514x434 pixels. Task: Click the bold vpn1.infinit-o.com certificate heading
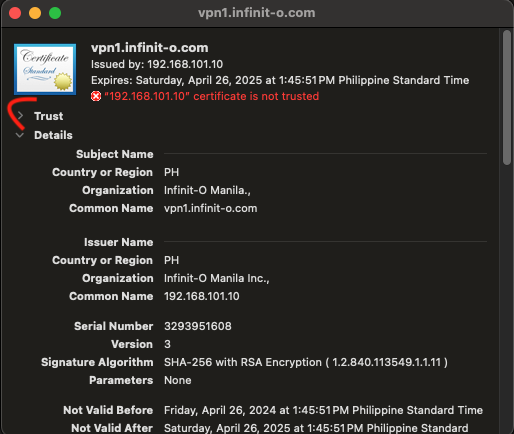pyautogui.click(x=150, y=48)
